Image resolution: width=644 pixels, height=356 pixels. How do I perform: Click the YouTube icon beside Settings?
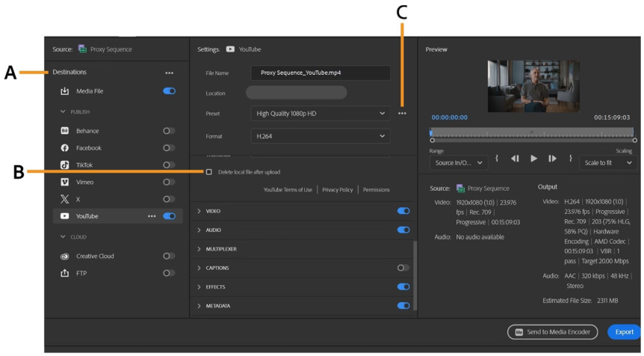coord(230,49)
